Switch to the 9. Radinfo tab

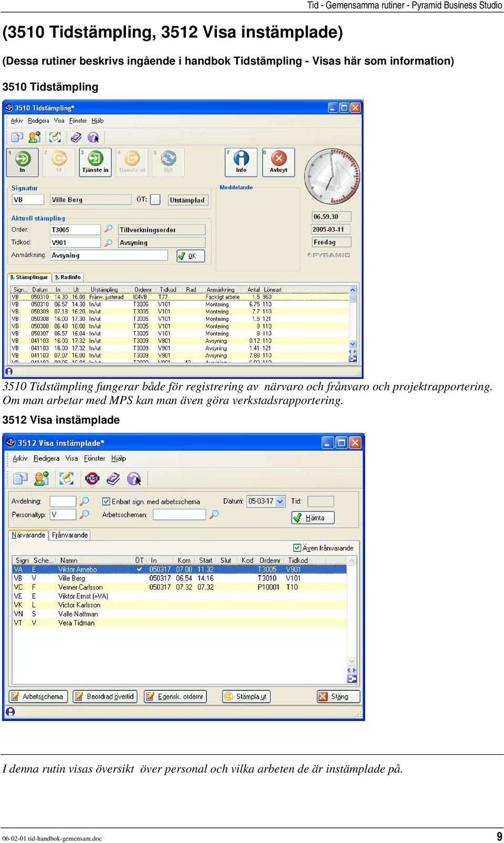68,277
